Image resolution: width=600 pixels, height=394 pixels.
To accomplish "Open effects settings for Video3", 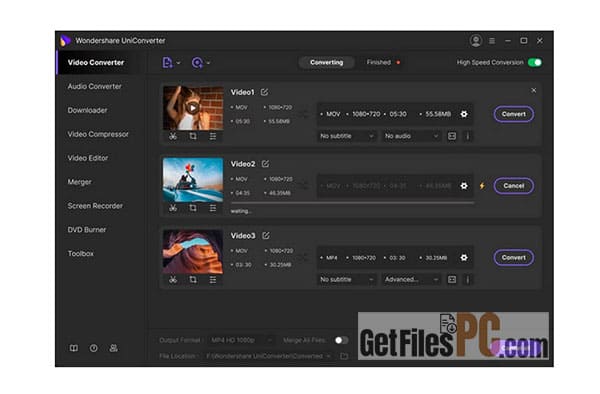I will tap(213, 280).
